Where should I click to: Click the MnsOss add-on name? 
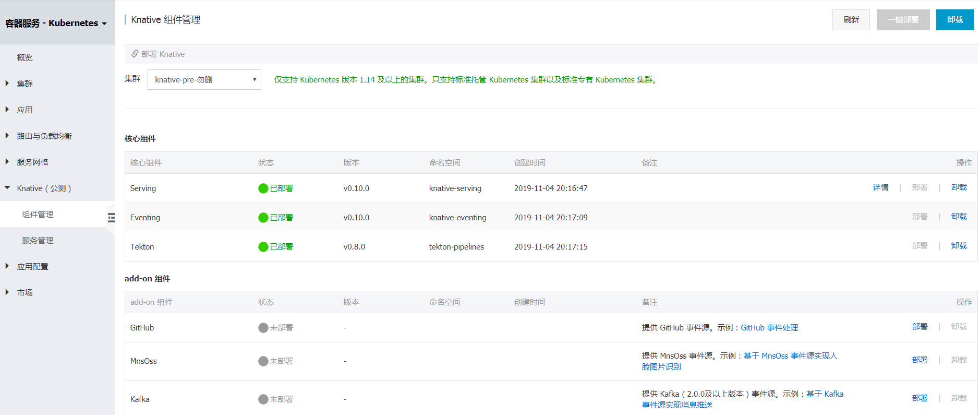tap(143, 361)
